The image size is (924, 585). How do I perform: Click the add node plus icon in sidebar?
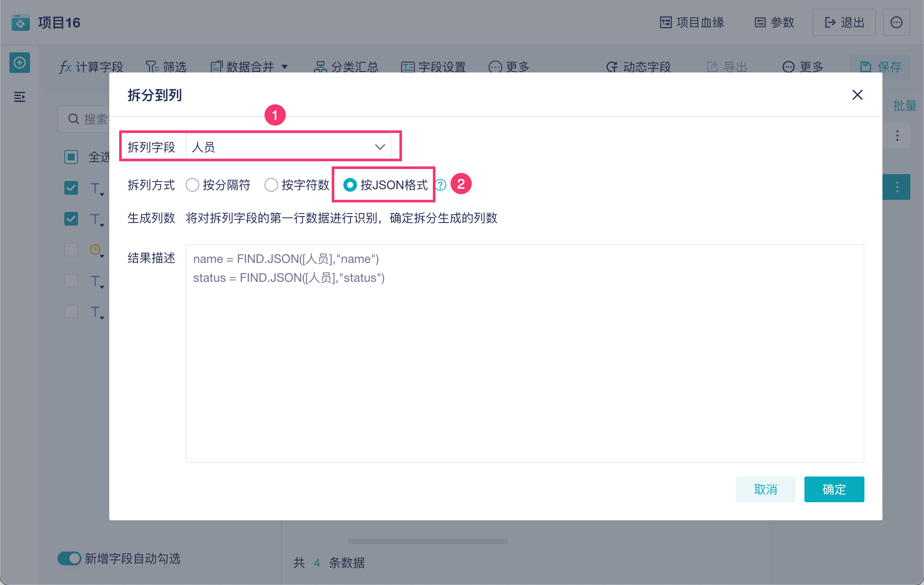pyautogui.click(x=20, y=63)
